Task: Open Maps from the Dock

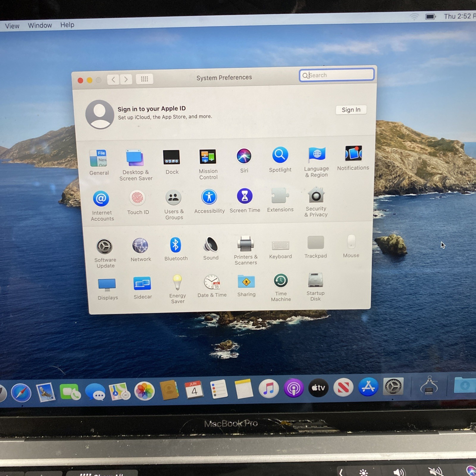Action: [119, 391]
